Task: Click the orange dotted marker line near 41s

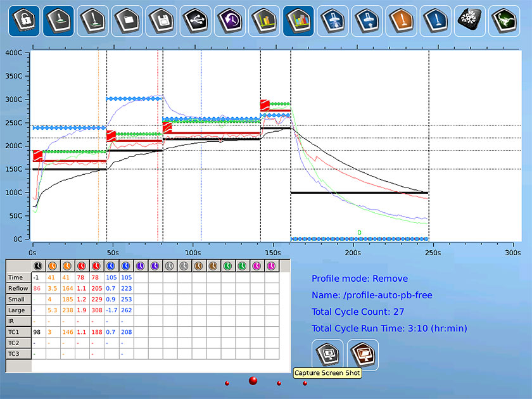Action: [98, 146]
